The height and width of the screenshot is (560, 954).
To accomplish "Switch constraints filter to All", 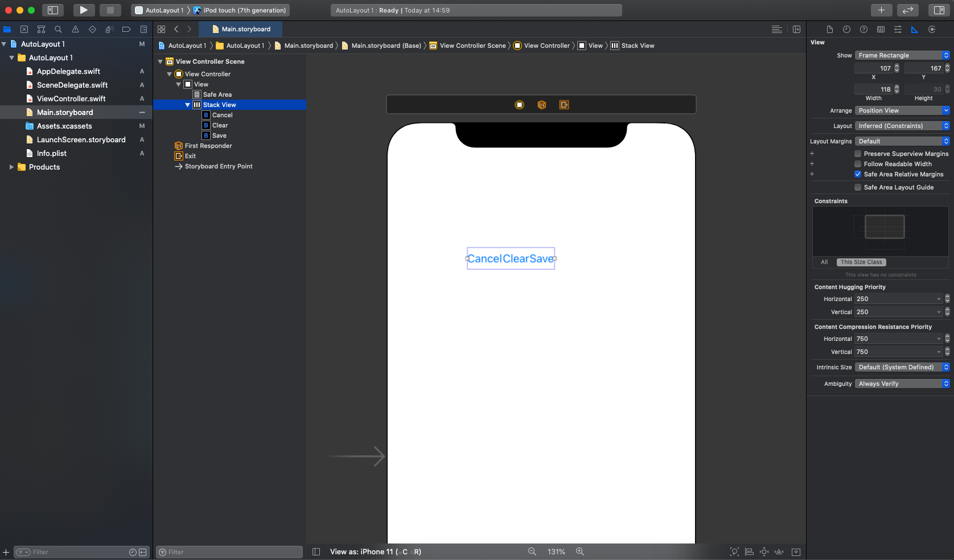I will pyautogui.click(x=824, y=262).
